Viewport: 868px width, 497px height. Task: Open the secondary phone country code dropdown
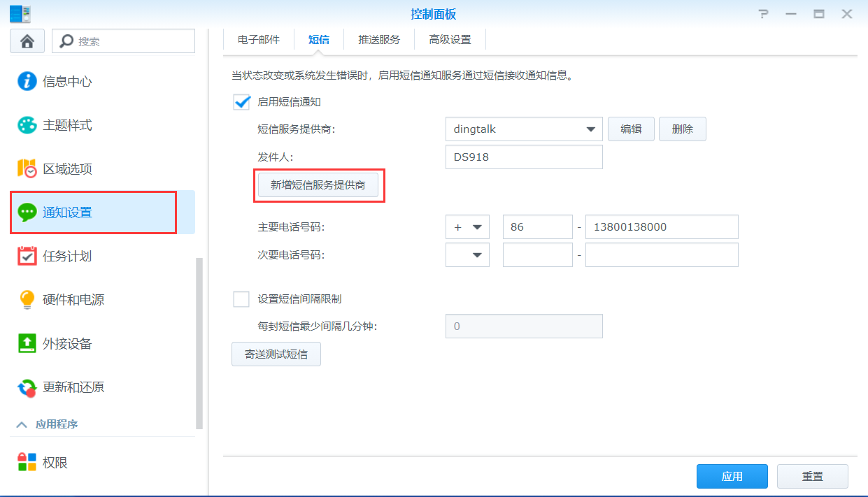click(x=467, y=254)
